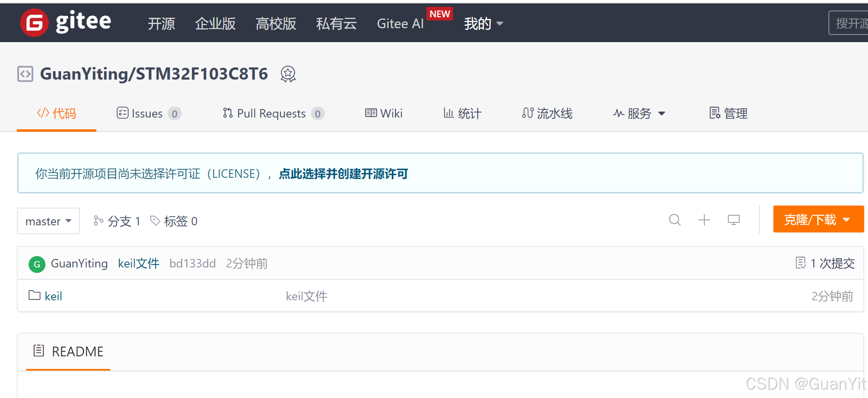Image resolution: width=868 pixels, height=398 pixels.
Task: Click the search magnifier icon in repo toolbar
Action: point(675,220)
